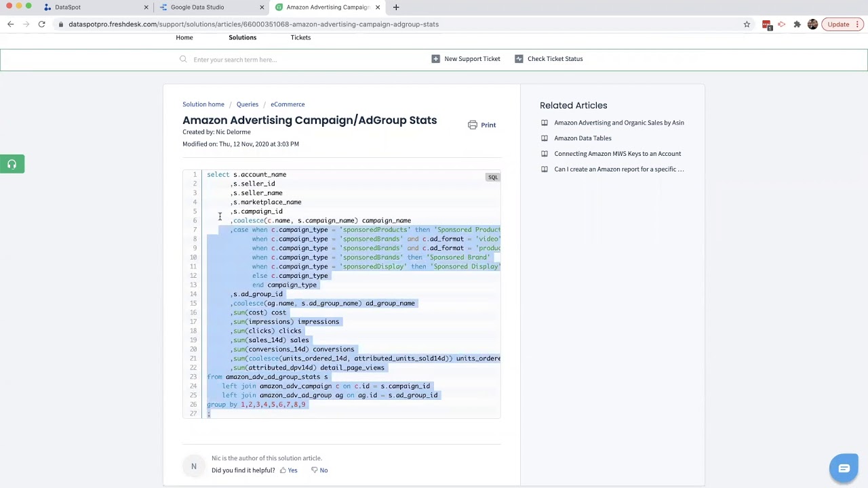Viewport: 868px width, 488px height.
Task: Switch to the DataSpot browser tab
Action: pos(95,7)
